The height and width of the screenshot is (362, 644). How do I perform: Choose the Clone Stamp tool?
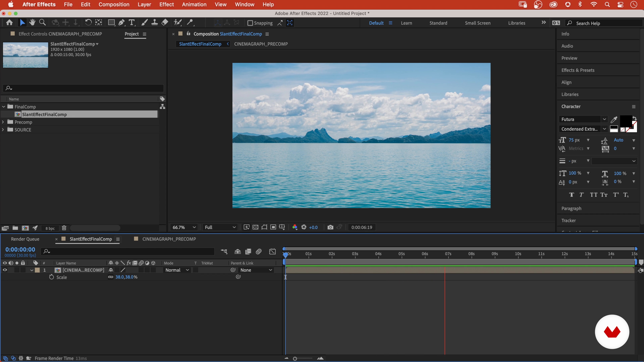tap(154, 23)
